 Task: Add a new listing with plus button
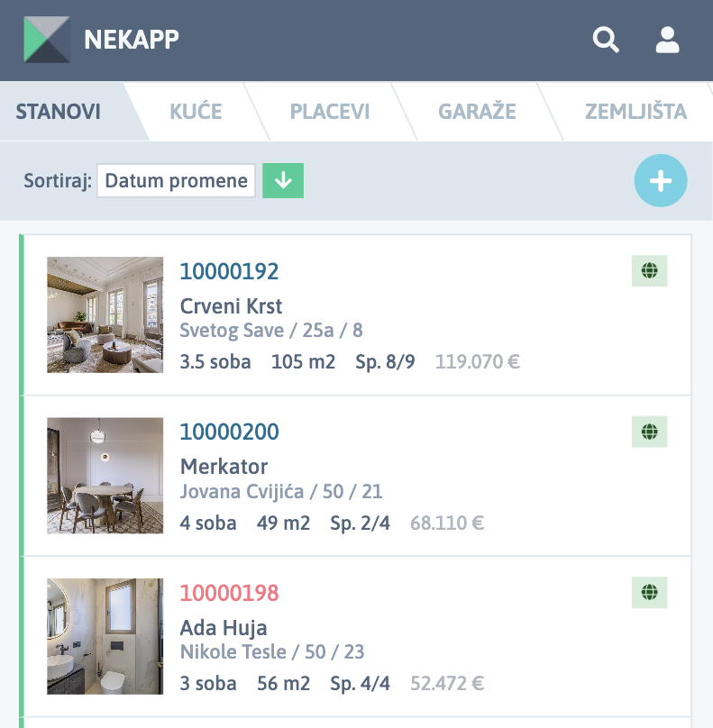pyautogui.click(x=661, y=180)
